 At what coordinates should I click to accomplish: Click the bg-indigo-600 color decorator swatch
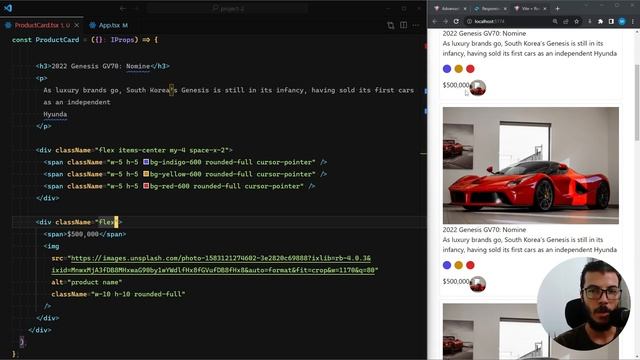146,162
